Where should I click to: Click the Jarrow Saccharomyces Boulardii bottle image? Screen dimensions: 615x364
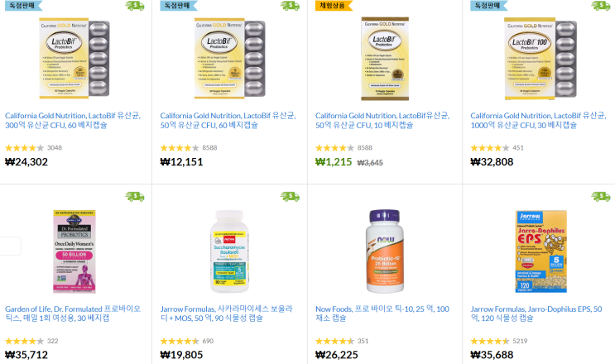click(x=229, y=251)
